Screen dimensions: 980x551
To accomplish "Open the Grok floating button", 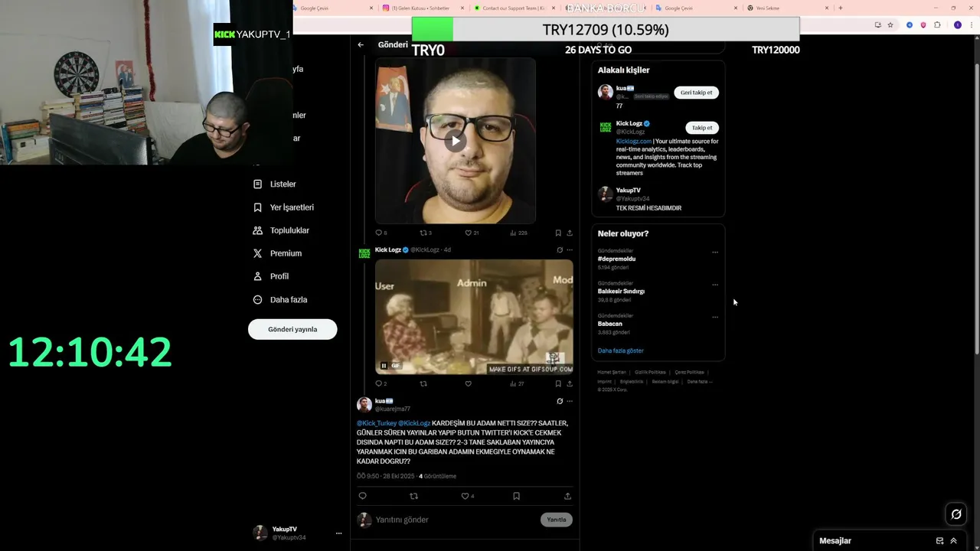I will coord(956,514).
